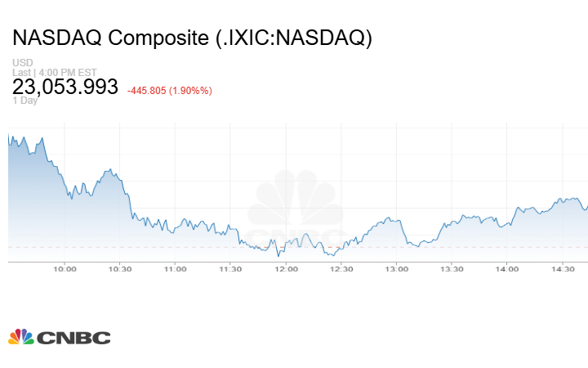This screenshot has width=588, height=368.
Task: Click the red -445.805 (1.90%) change value
Action: click(170, 90)
